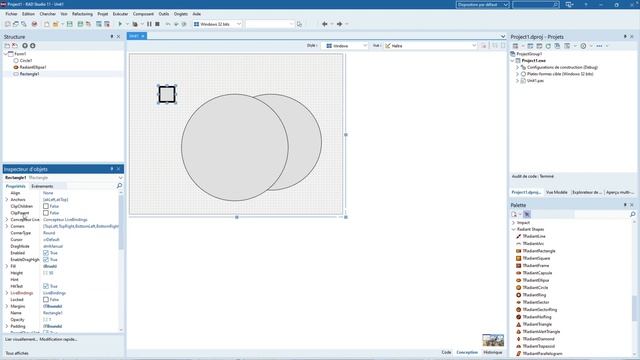Viewport: 640px width, 360px height.
Task: Open the Vue Modèle tab
Action: click(x=557, y=192)
